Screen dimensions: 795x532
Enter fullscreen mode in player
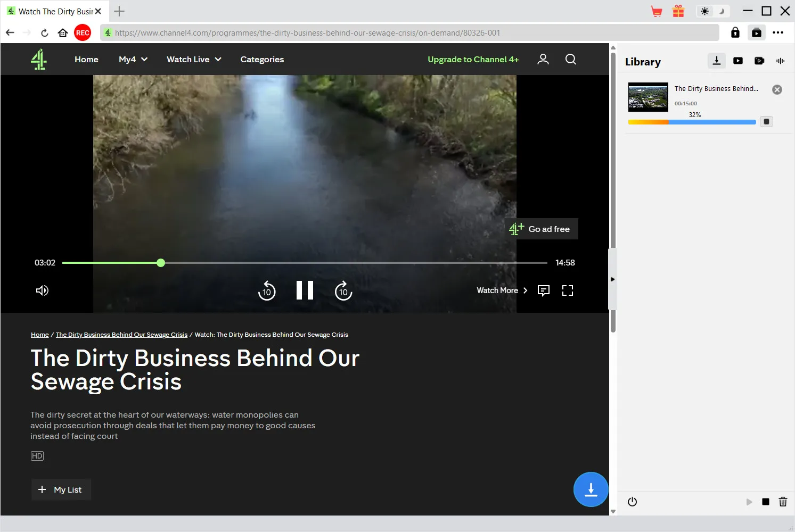(x=568, y=290)
